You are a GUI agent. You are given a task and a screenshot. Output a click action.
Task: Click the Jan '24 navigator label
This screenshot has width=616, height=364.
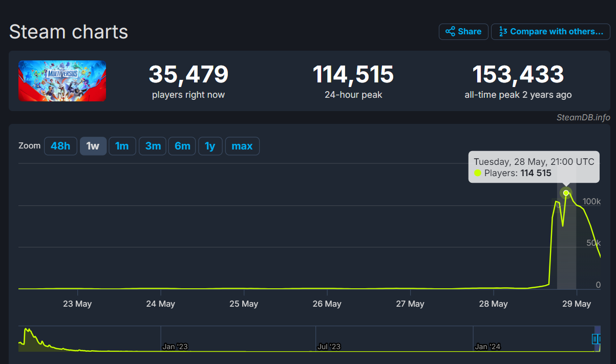point(487,347)
